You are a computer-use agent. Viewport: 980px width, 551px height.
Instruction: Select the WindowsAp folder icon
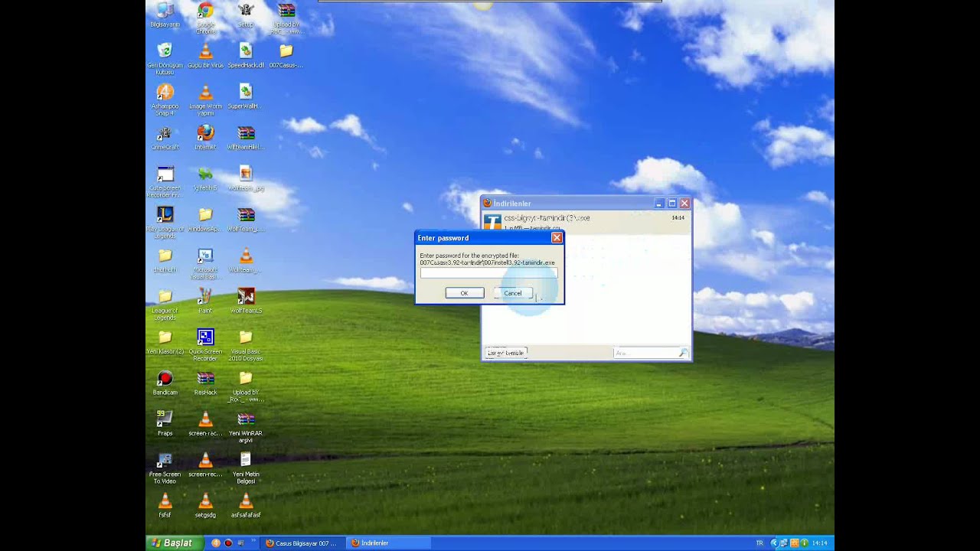[205, 220]
